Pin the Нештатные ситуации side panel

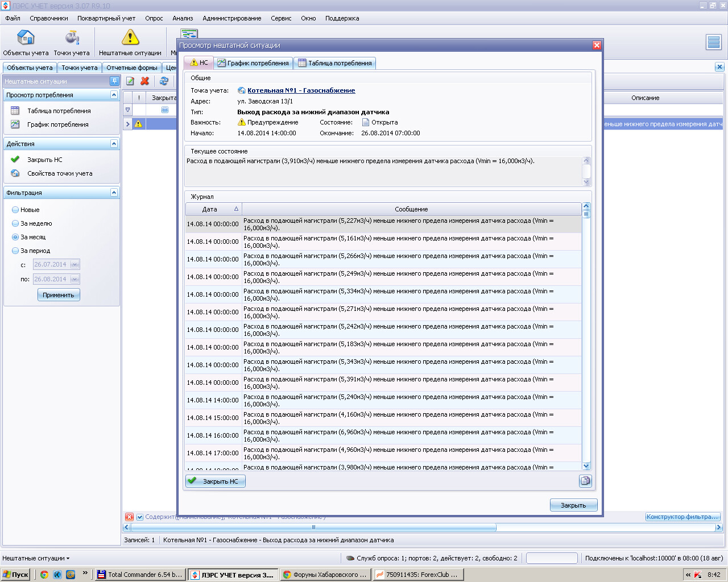pos(114,81)
